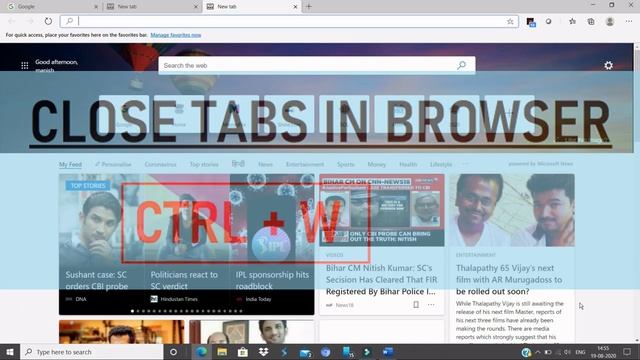Switch to the Google tab
Screen dimensions: 640x360
point(51,7)
